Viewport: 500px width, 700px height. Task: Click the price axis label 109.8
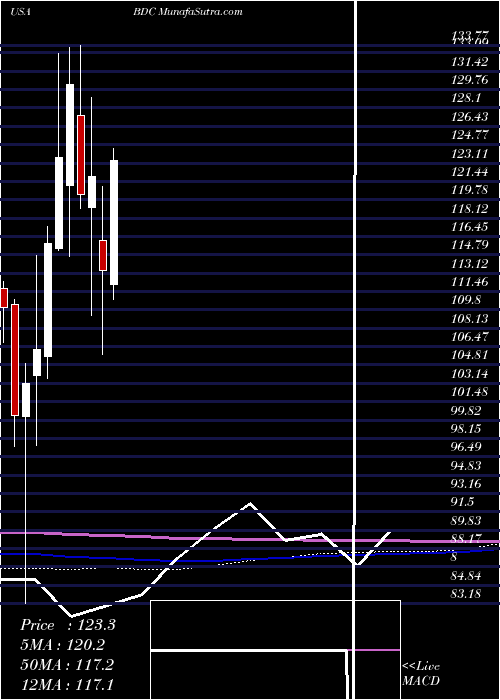[466, 300]
